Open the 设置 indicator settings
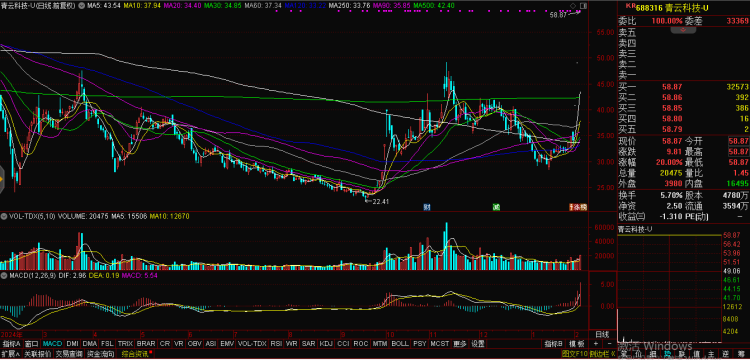Screen dimensions: 750x360 [477, 344]
